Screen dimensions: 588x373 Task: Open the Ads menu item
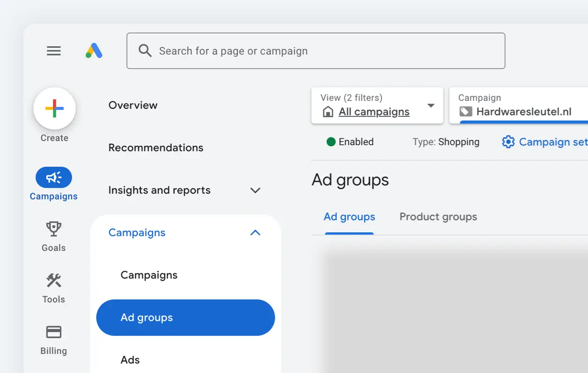[x=130, y=359]
